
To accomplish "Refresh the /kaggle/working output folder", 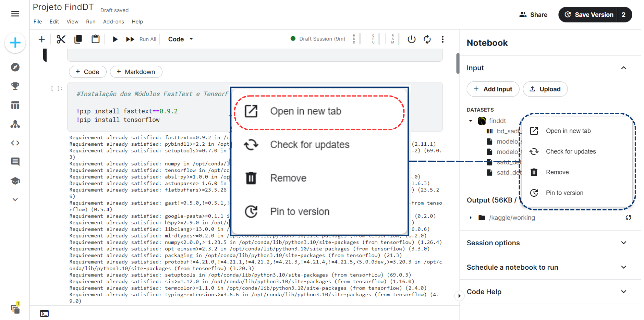I will (x=628, y=218).
